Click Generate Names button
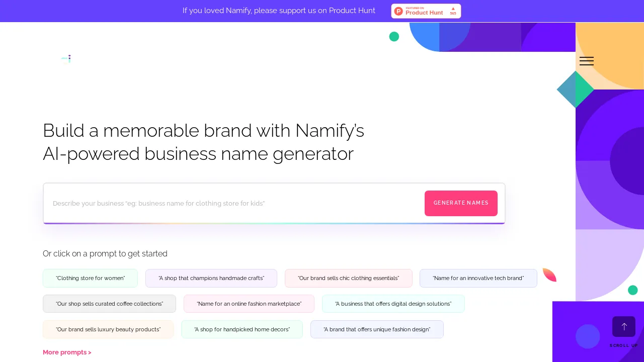The height and width of the screenshot is (362, 644). pos(461,203)
